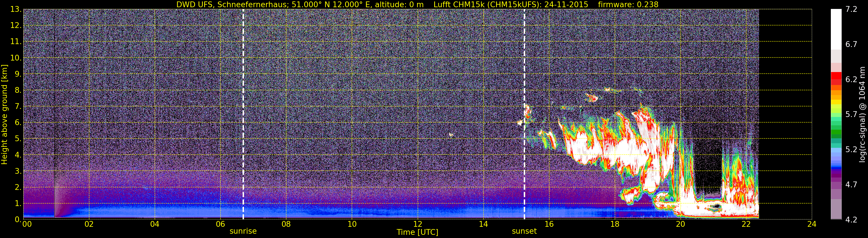Click the height axis tick label '6.'
This screenshot has width=868, height=238.
pyautogui.click(x=18, y=123)
